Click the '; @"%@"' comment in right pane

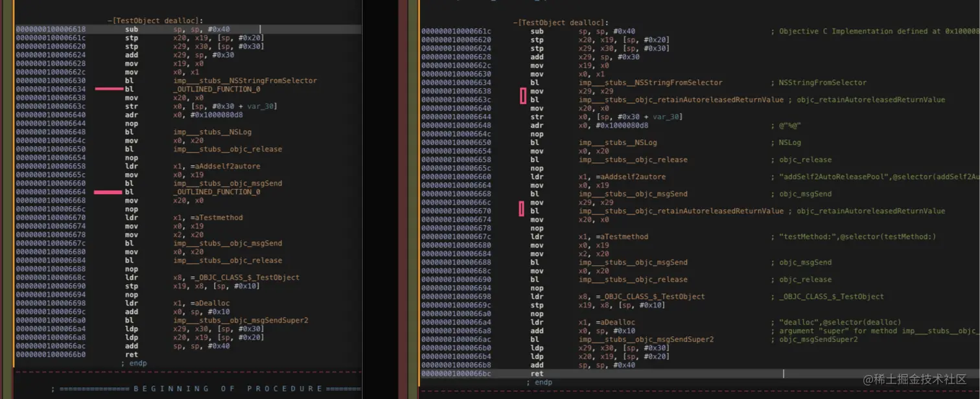point(786,125)
